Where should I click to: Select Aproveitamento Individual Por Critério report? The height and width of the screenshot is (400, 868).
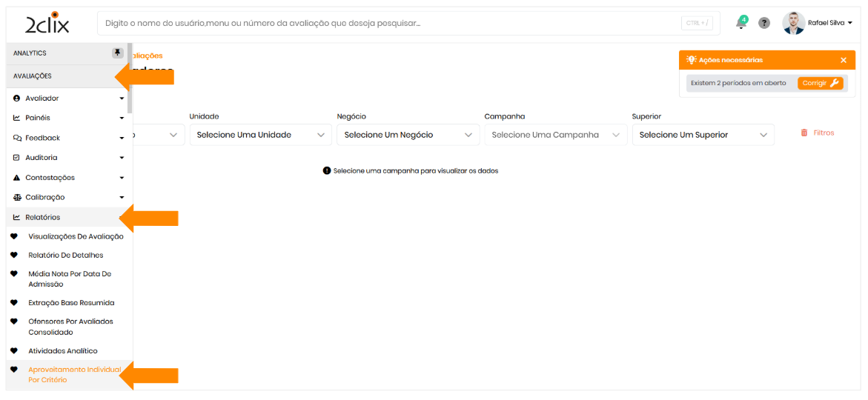point(73,374)
